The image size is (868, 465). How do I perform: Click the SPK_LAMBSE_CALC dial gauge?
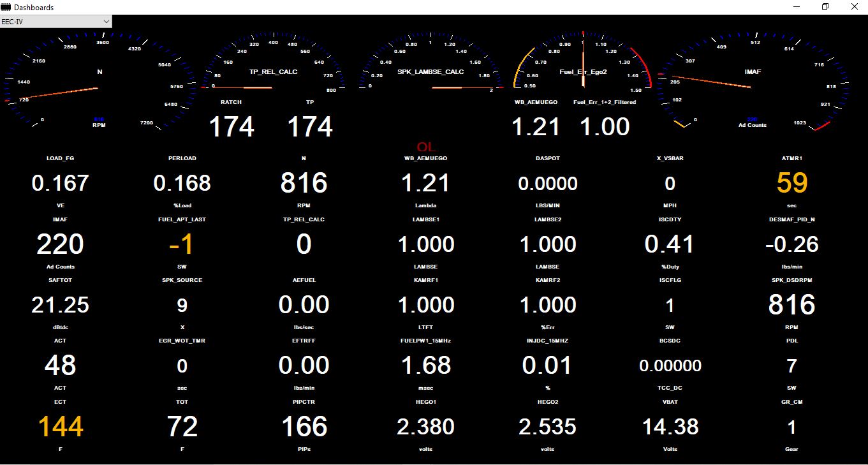(x=430, y=67)
